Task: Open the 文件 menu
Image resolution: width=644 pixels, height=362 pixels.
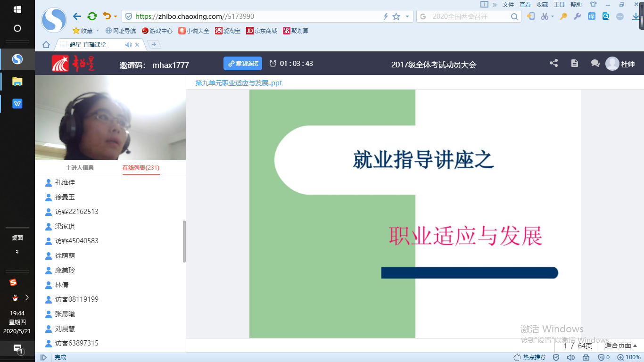Action: (508, 5)
